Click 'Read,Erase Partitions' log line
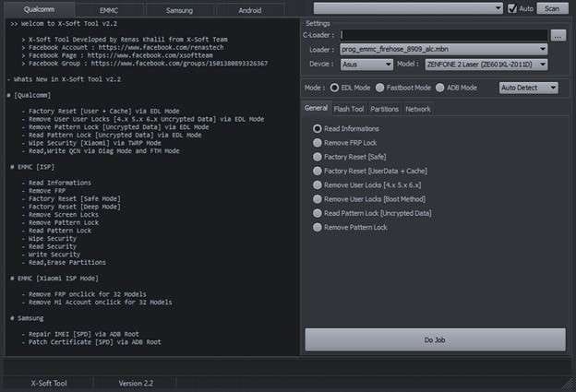Screen dimensions: 576x392 pyautogui.click(x=64, y=263)
